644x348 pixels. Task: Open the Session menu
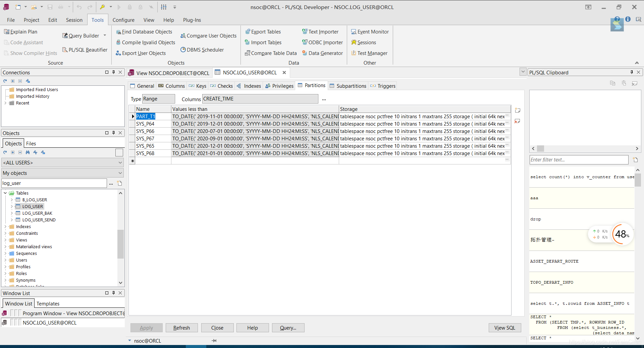tap(74, 20)
